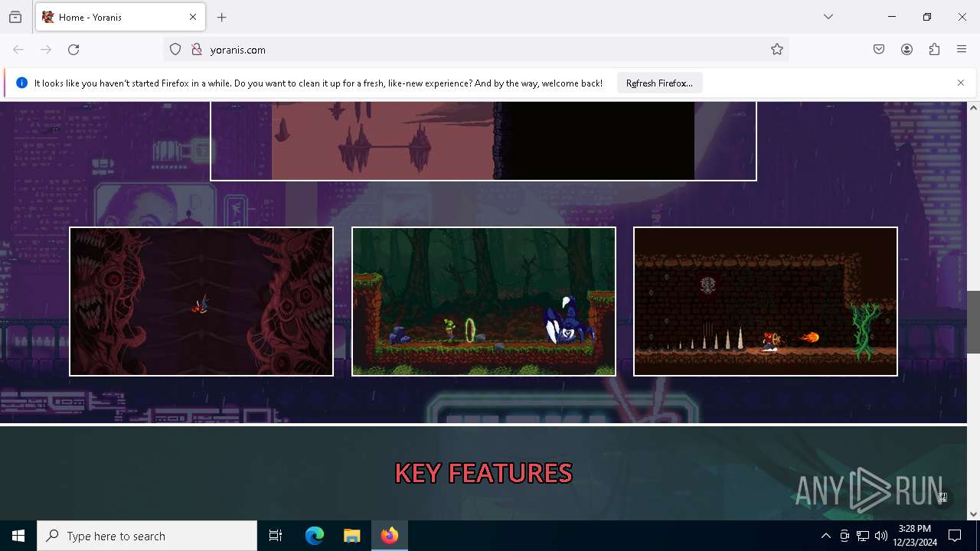This screenshot has width=980, height=551.
Task: Open the clock showing 3:28 PM
Action: click(915, 536)
